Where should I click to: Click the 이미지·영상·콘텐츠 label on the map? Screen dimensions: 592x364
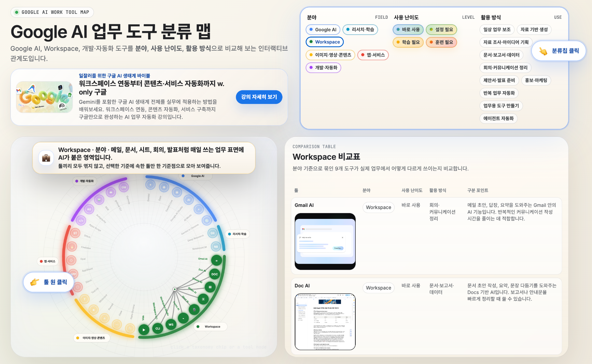[91, 338]
